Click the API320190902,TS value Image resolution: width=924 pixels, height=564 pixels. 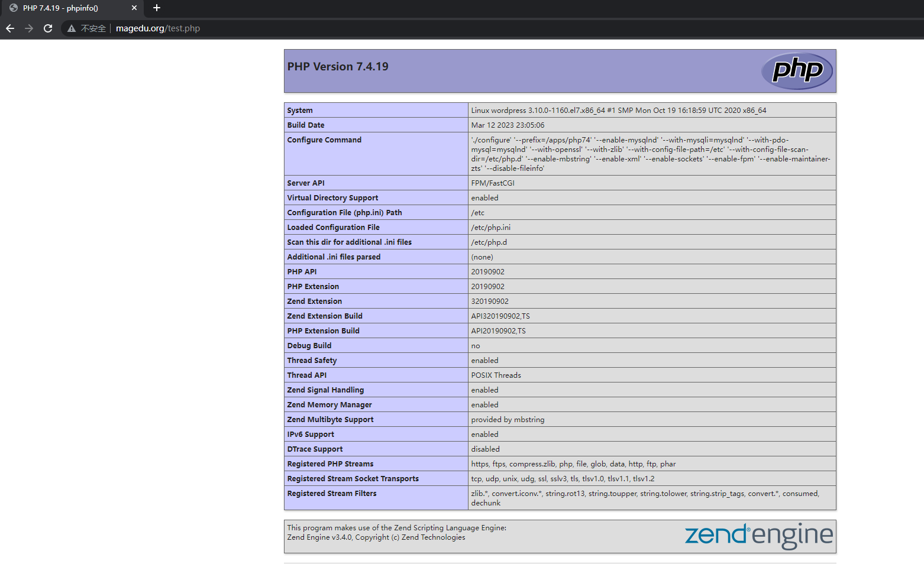coord(500,316)
